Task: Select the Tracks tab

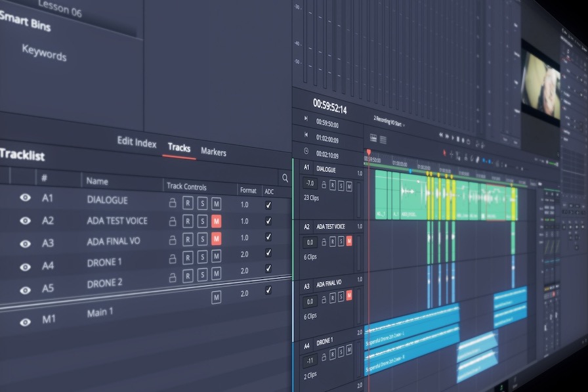Action: click(179, 148)
